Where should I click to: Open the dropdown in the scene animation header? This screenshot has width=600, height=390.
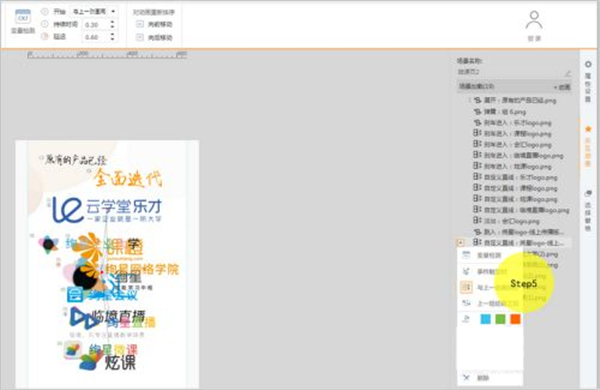point(562,87)
